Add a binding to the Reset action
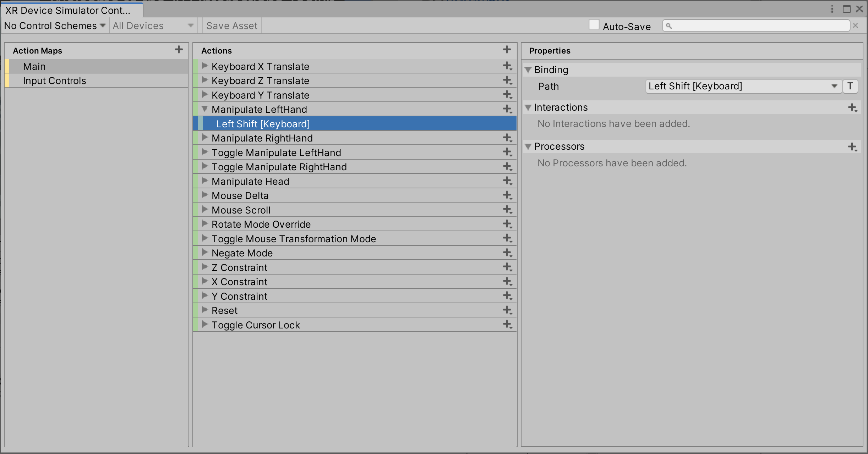 point(507,310)
